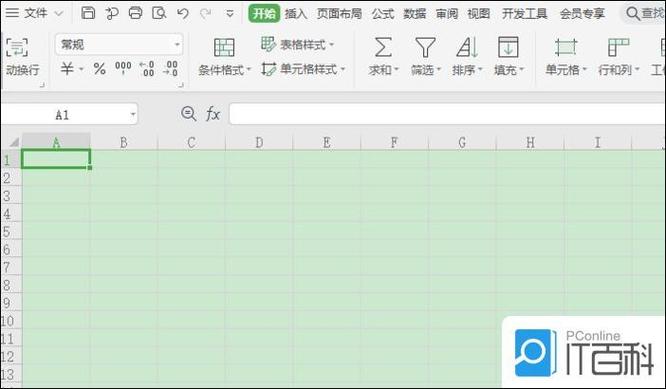This screenshot has width=666, height=389.
Task: Expand the Name Box dropdown arrow
Action: tap(133, 114)
